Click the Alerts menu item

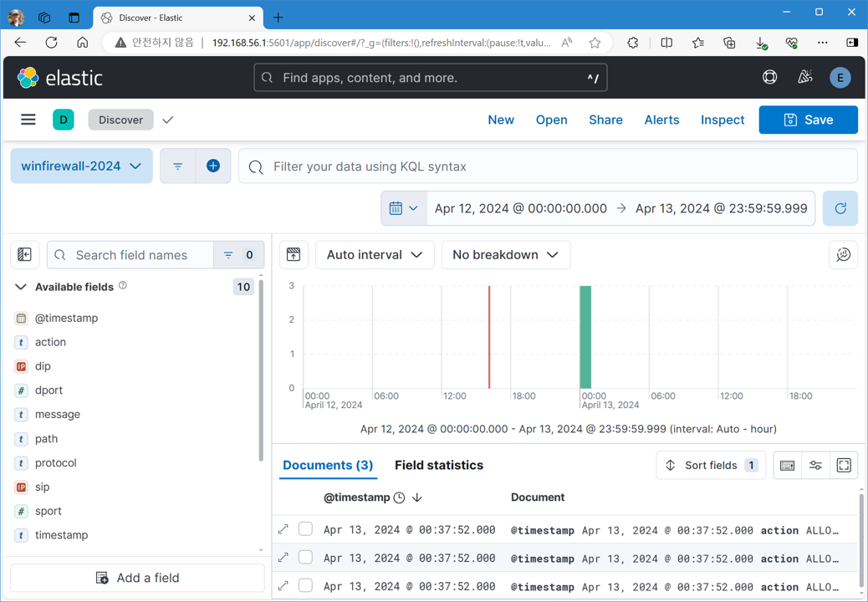pyautogui.click(x=661, y=120)
